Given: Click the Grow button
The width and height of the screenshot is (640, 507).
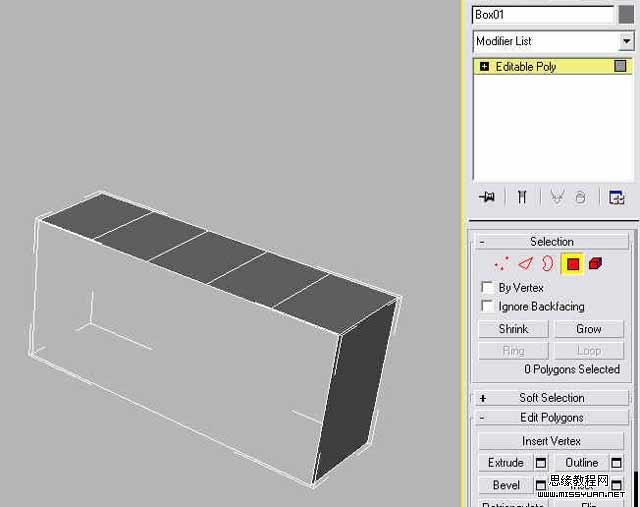Looking at the screenshot, I should (x=589, y=329).
